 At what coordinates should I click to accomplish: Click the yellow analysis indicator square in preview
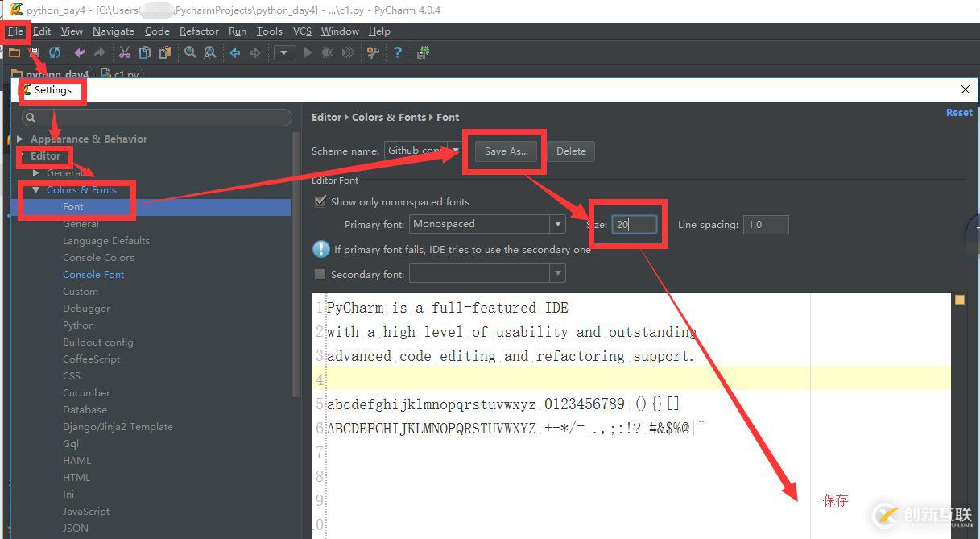pyautogui.click(x=960, y=300)
